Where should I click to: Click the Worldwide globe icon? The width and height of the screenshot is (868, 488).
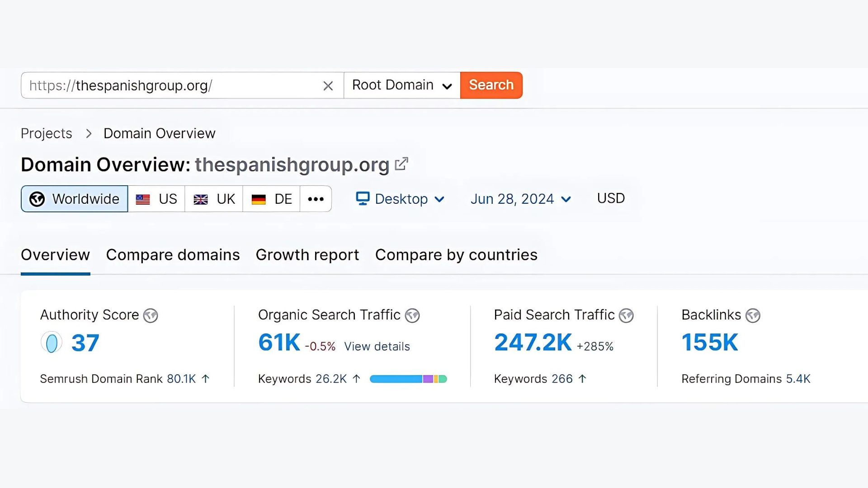pos(37,199)
